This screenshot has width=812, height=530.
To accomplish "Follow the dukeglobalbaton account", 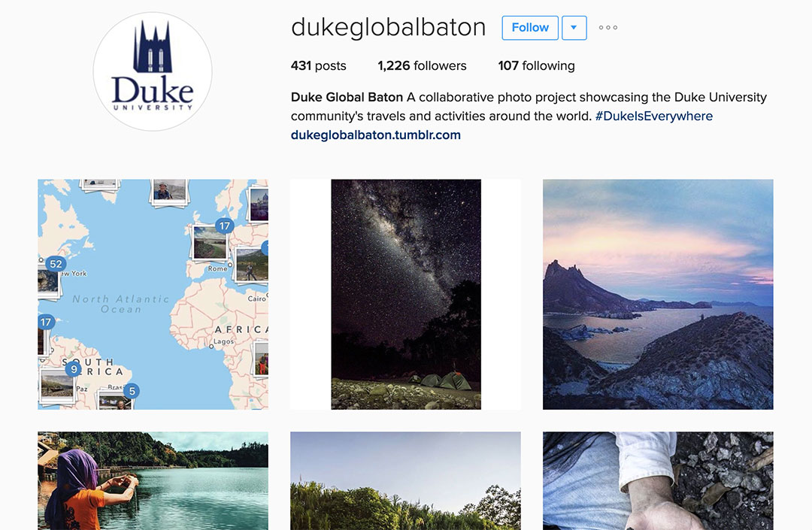I will pyautogui.click(x=530, y=27).
